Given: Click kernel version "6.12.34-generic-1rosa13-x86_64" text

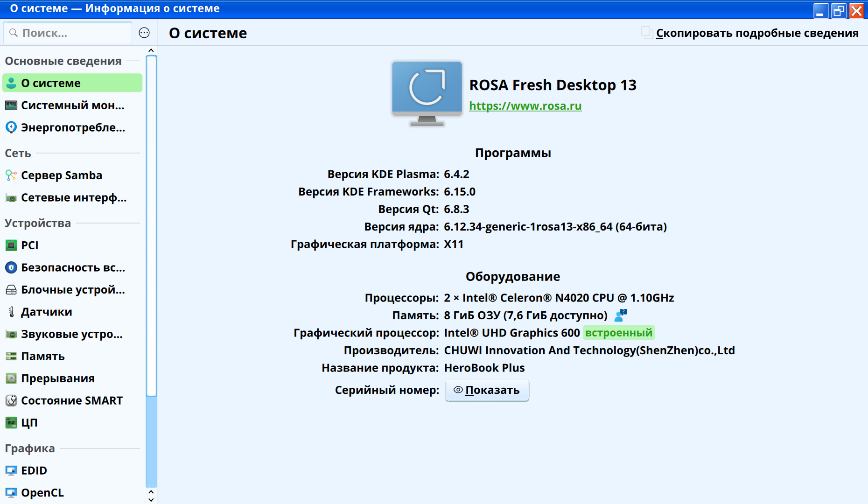Looking at the screenshot, I should 528,227.
